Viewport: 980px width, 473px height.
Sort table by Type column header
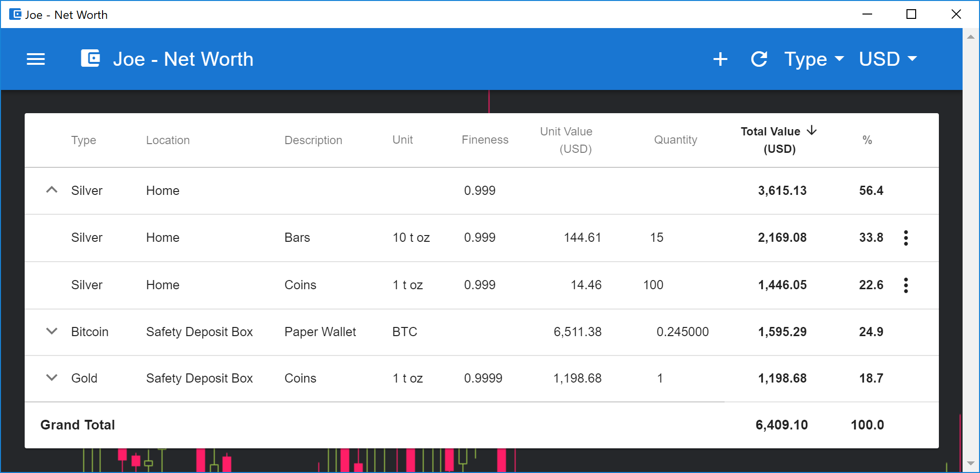[84, 140]
